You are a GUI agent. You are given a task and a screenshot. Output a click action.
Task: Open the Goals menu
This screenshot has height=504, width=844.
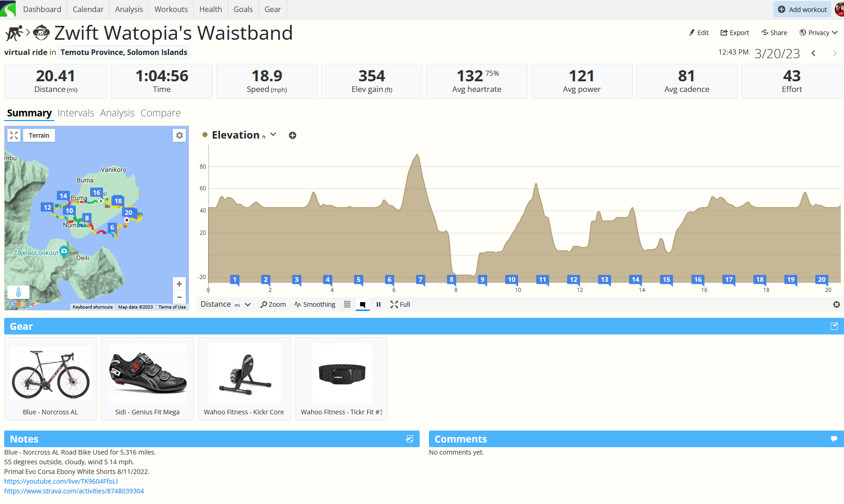[243, 9]
